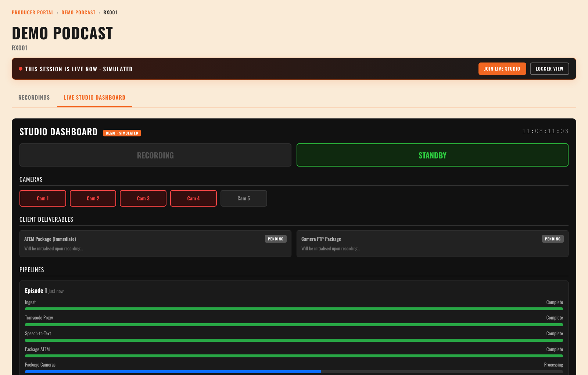
Task: Click the RX001 breadcrumb text
Action: (110, 12)
